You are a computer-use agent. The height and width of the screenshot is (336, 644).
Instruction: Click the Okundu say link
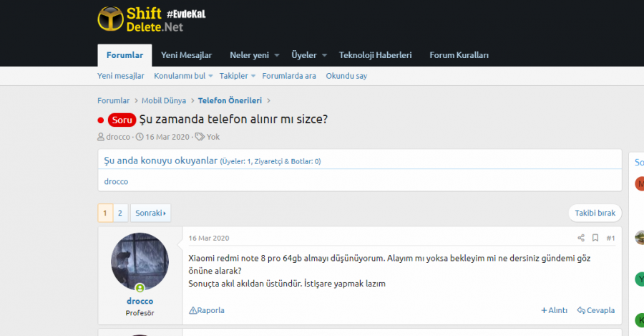[346, 76]
